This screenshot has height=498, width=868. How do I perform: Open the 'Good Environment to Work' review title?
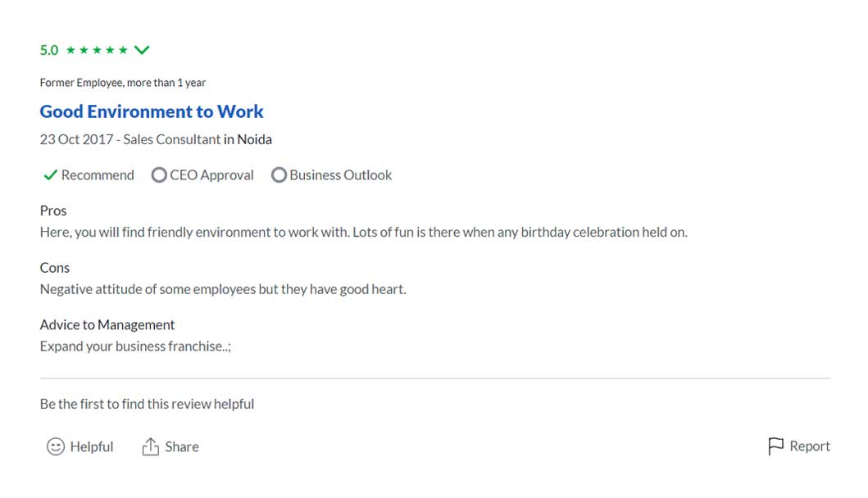click(x=152, y=111)
